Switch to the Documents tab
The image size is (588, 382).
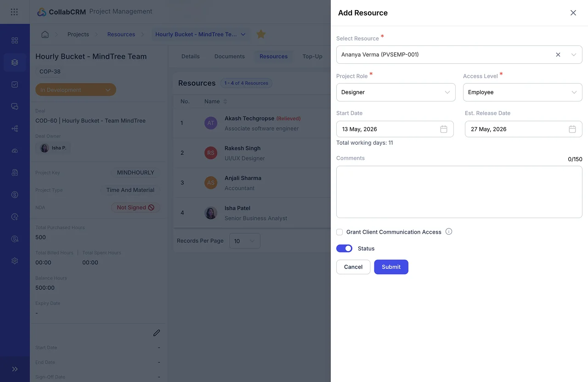(230, 56)
